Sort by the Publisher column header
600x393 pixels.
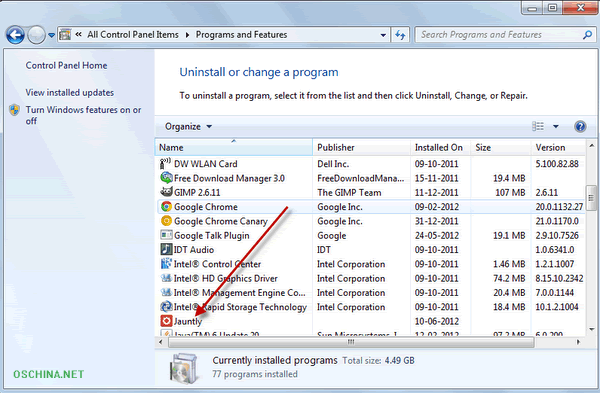click(361, 147)
